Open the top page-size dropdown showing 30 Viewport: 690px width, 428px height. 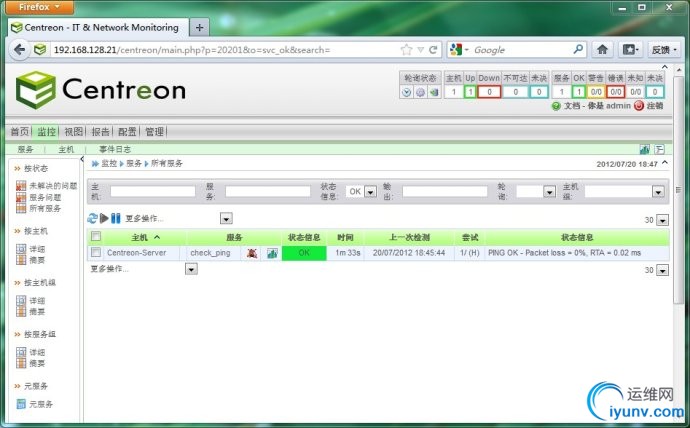click(x=662, y=220)
